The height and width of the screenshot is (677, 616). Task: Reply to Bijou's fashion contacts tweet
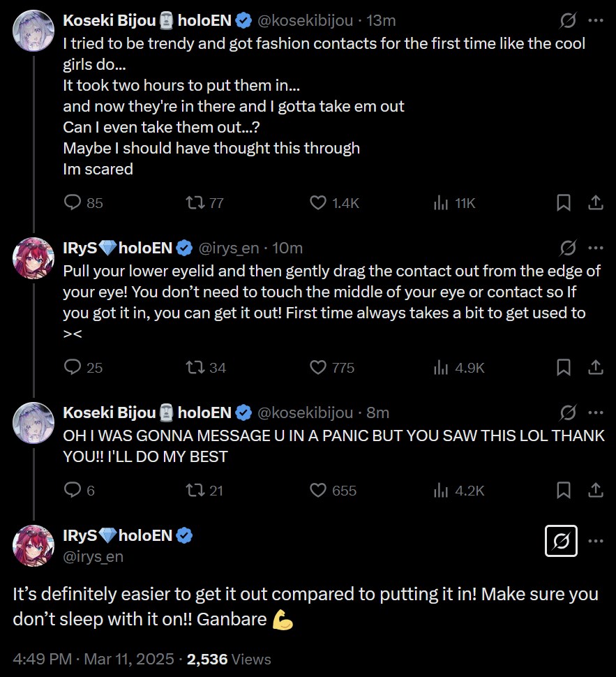[73, 203]
